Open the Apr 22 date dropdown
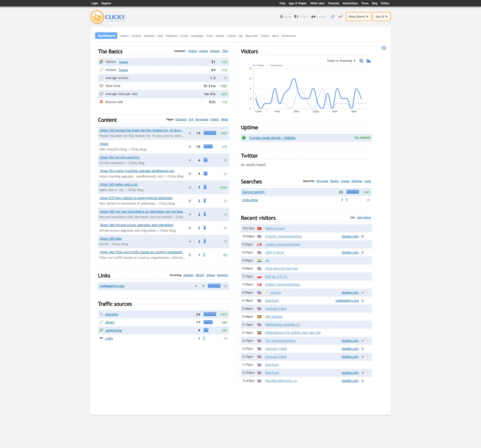 pos(381,17)
